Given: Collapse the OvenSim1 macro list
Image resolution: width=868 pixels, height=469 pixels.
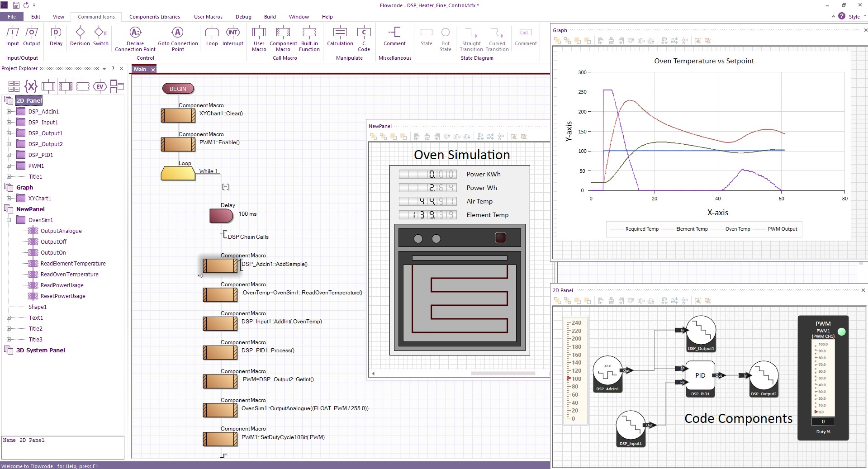Looking at the screenshot, I should [9, 220].
